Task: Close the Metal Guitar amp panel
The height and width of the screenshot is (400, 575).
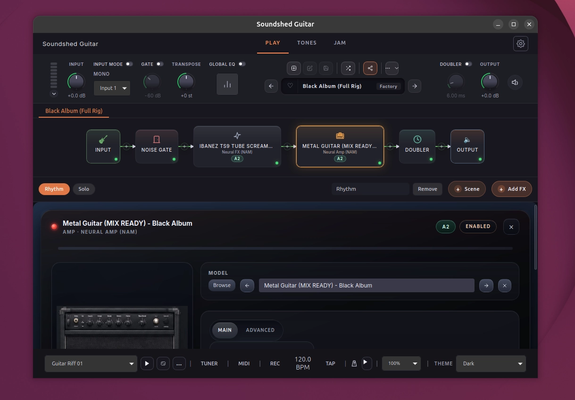Action: coord(511,227)
